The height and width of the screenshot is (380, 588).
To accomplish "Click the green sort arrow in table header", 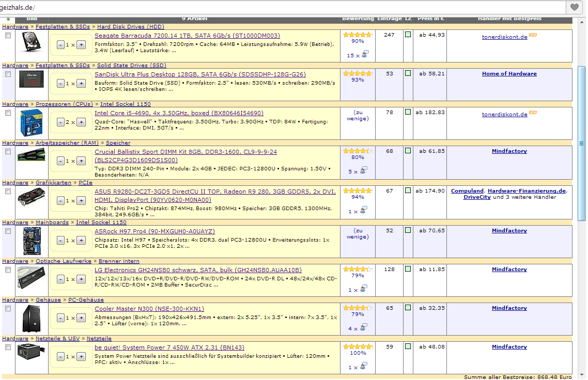I will [8, 19].
